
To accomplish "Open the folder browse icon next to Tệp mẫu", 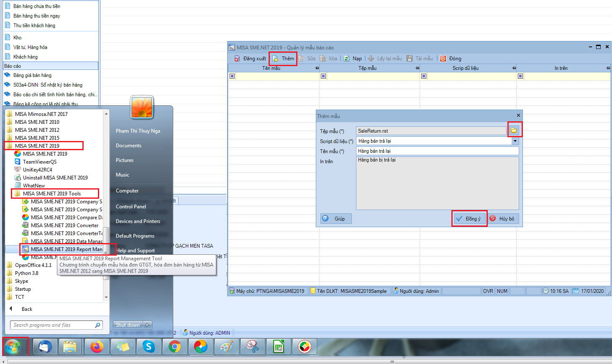I will pyautogui.click(x=514, y=131).
